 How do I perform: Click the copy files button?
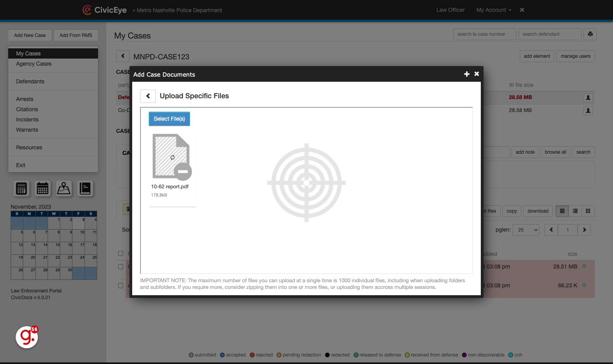point(512,211)
